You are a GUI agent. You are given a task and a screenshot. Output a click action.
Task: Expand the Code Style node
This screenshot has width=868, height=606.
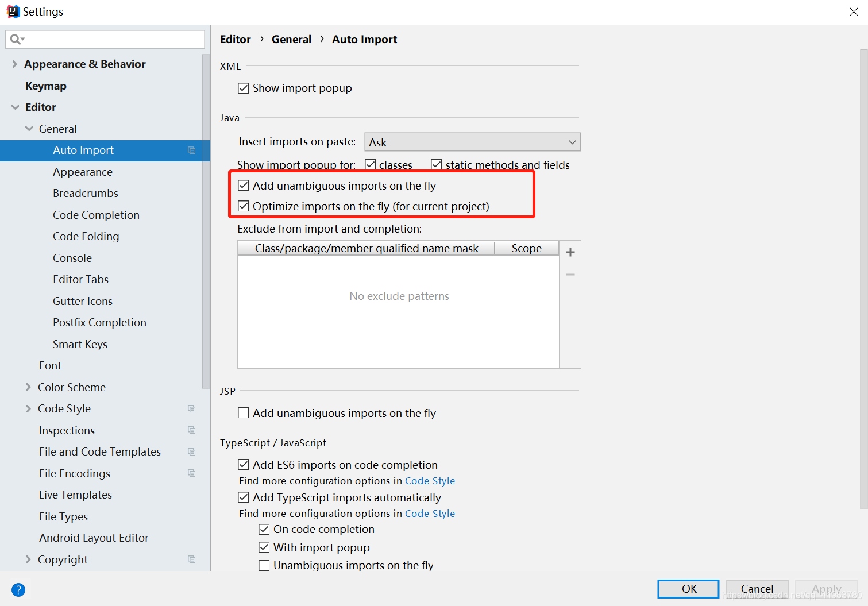28,409
